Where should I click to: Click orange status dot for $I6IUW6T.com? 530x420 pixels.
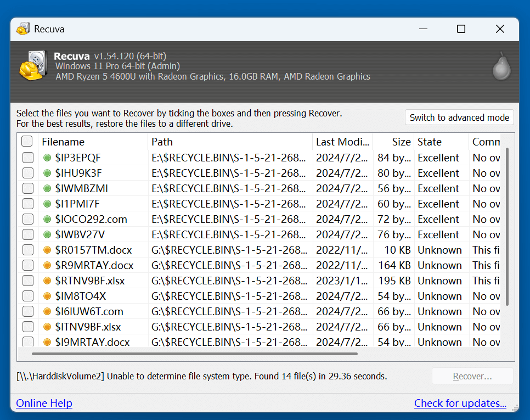[47, 312]
